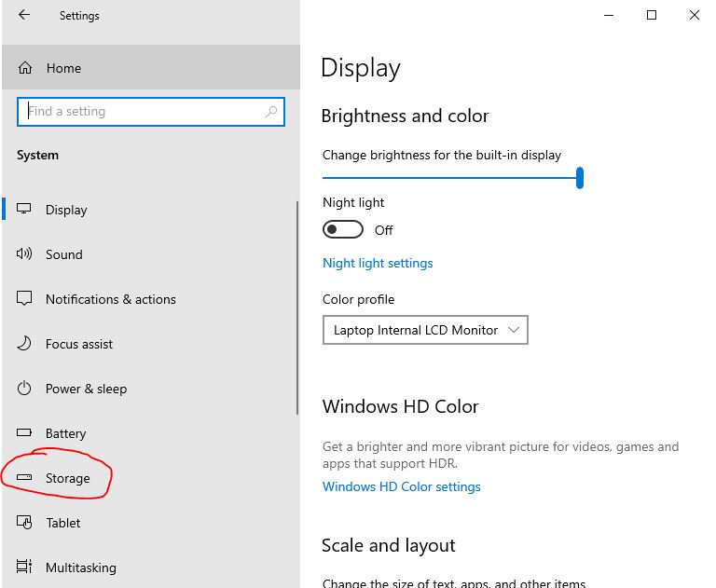
Task: Open the Focus assist page
Action: pos(150,344)
